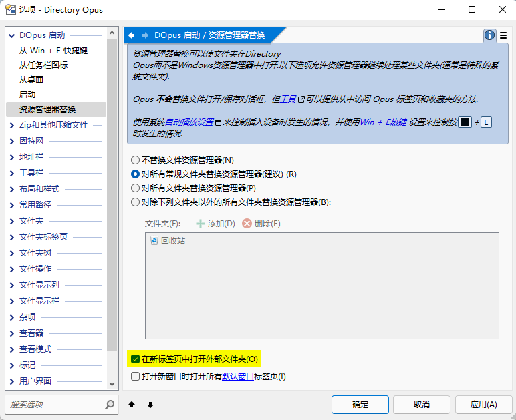This screenshot has width=516, height=420.
Task: Open the 自动播放设置 link
Action: point(189,122)
